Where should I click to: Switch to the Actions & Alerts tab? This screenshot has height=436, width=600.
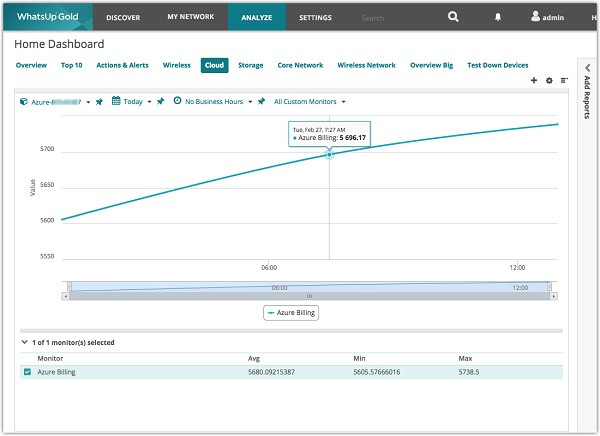(x=122, y=65)
